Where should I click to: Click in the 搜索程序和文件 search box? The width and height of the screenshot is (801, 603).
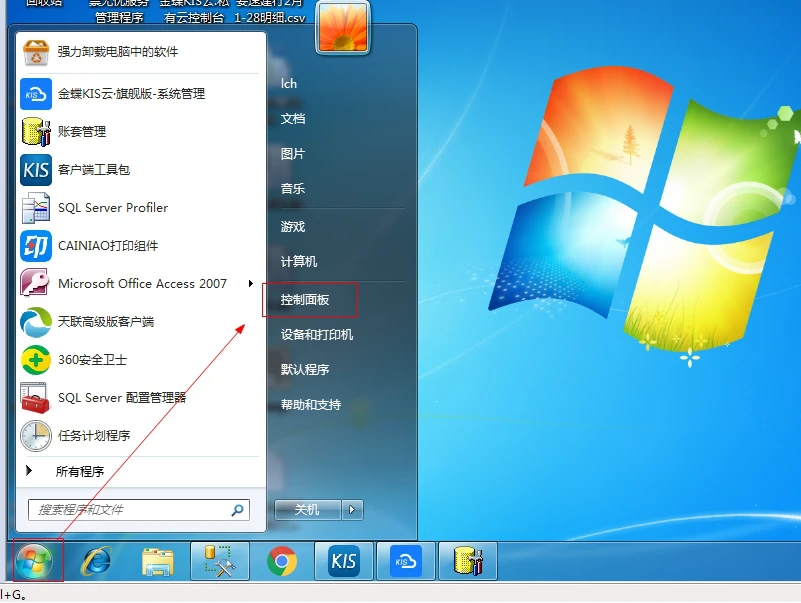139,510
